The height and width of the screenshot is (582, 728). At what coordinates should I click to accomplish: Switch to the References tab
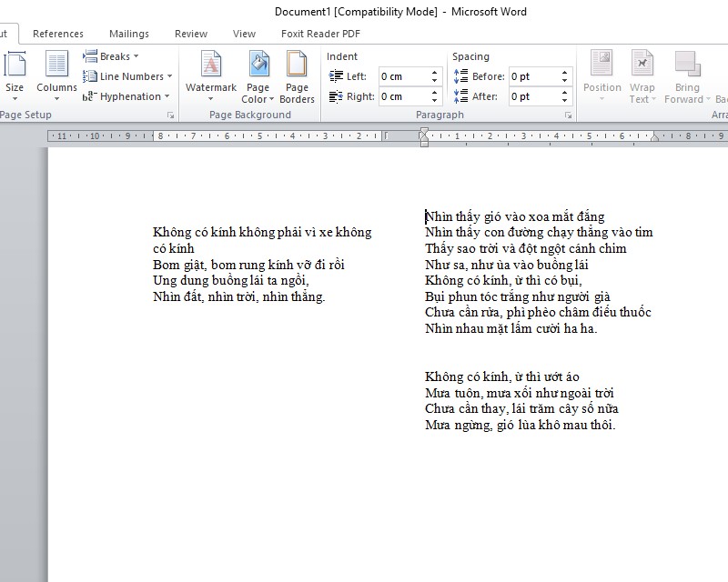pos(58,34)
